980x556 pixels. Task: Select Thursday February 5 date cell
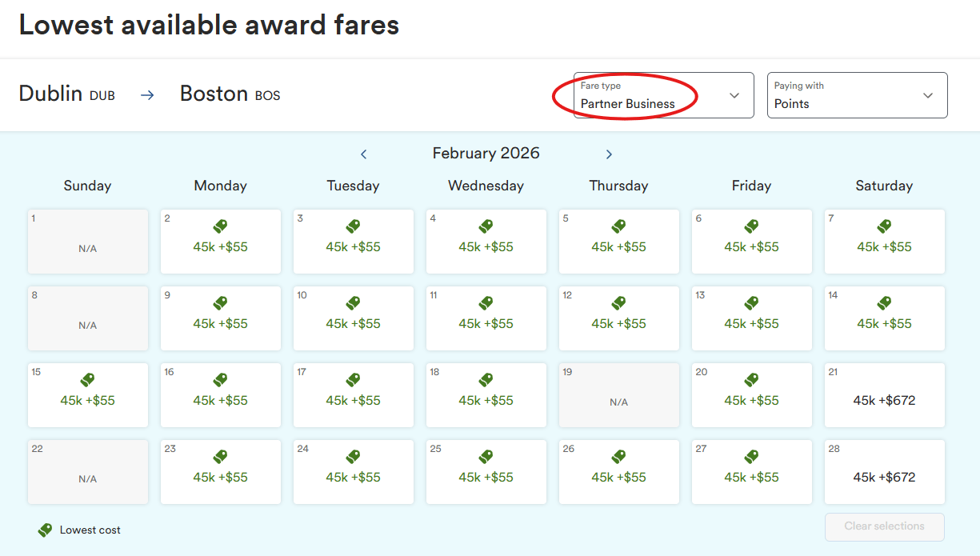point(618,242)
